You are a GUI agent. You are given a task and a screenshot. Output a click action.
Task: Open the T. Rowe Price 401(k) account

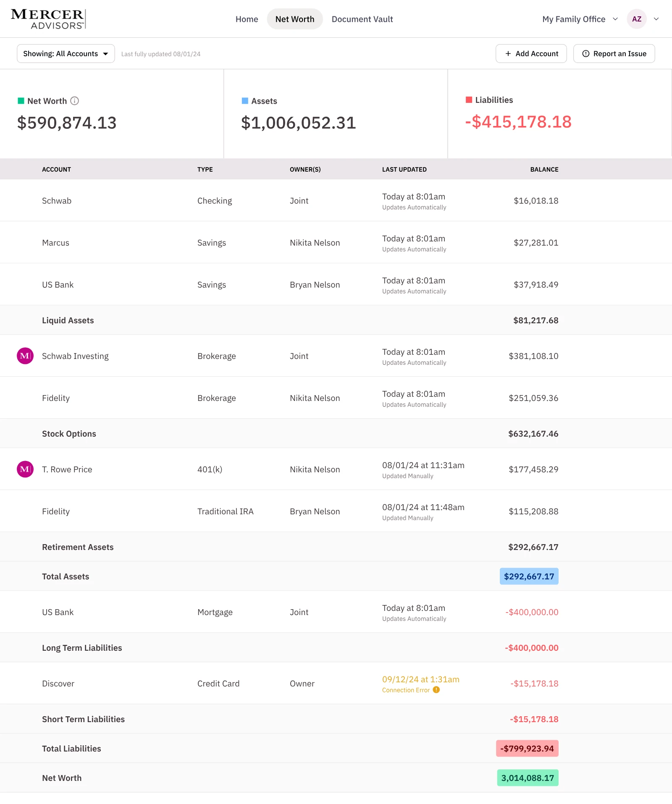(x=336, y=469)
